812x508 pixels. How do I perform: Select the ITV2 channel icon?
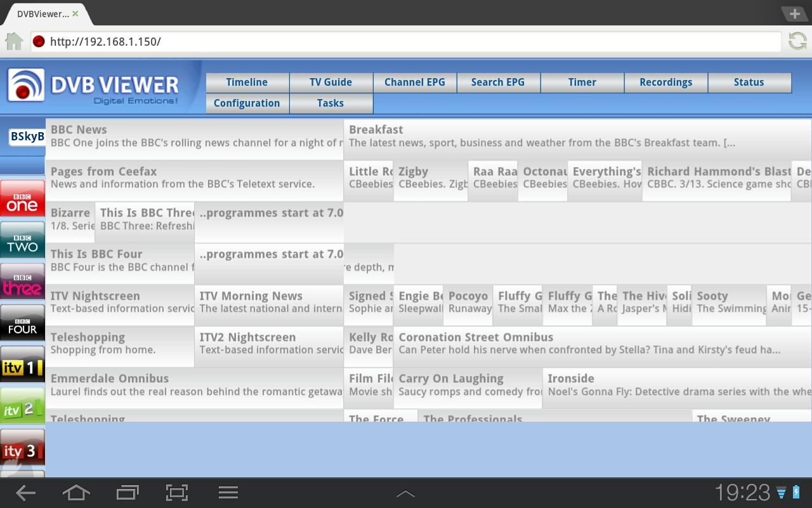coord(22,405)
